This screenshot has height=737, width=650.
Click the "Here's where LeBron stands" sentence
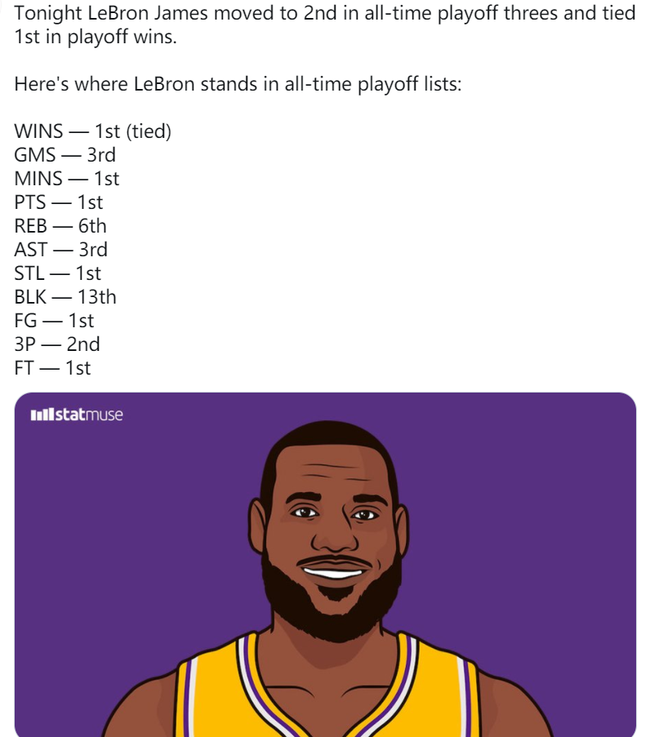click(238, 85)
